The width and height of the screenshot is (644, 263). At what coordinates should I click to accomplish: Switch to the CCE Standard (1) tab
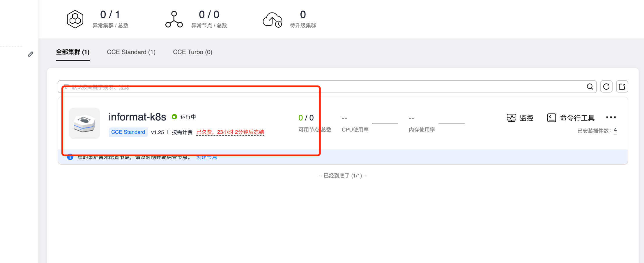pos(131,52)
